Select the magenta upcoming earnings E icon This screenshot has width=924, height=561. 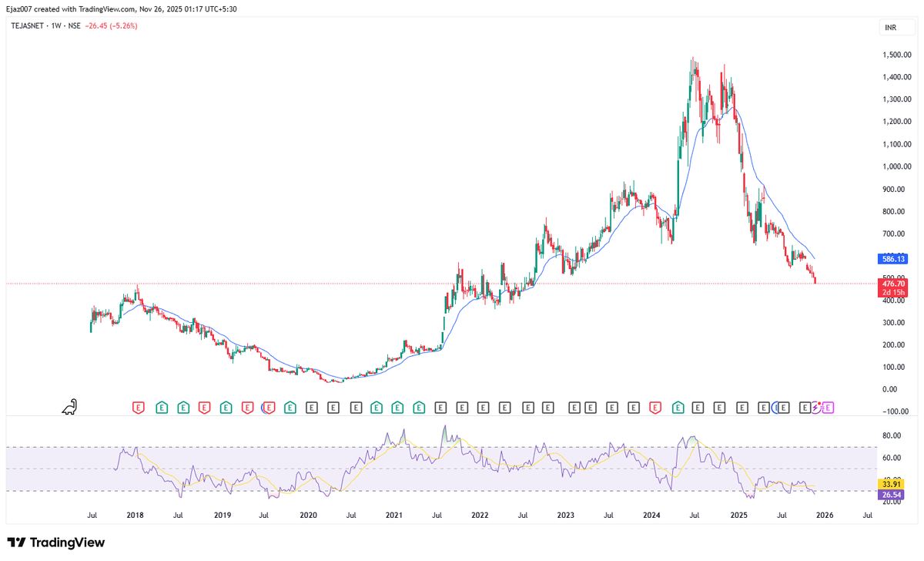828,408
